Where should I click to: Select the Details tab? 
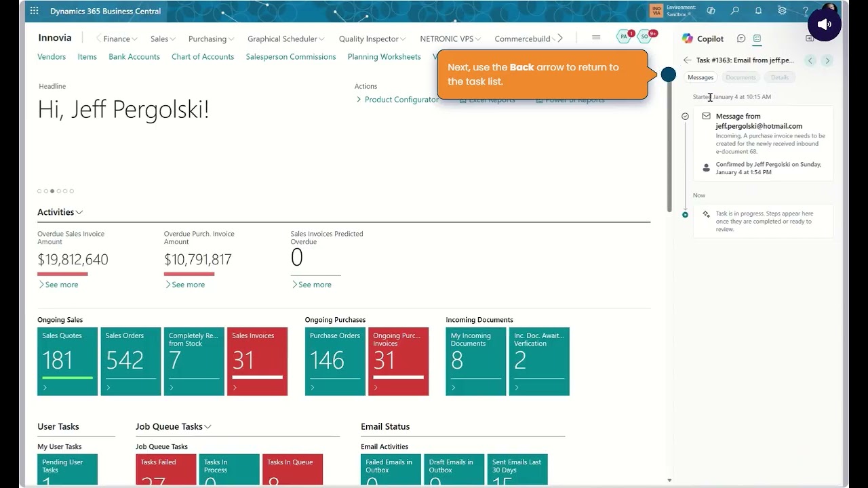780,77
